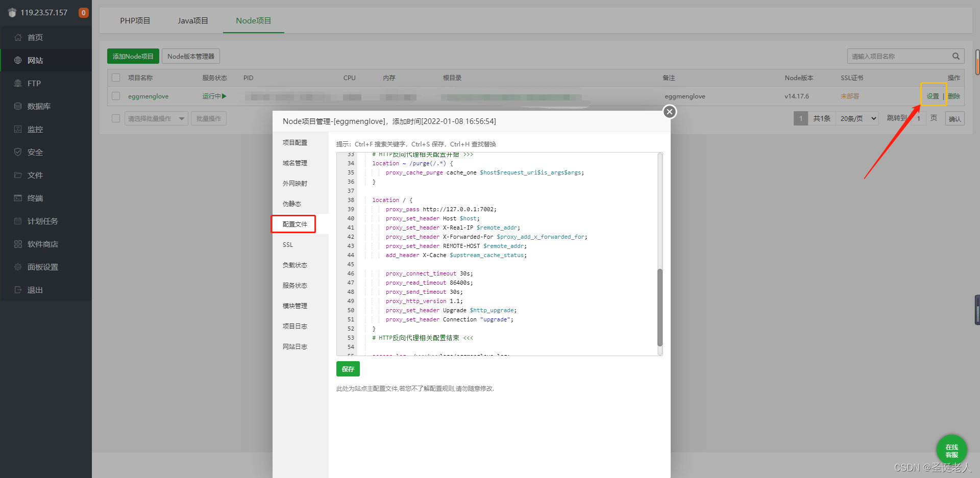Click the search magnifier icon

pyautogui.click(x=955, y=56)
